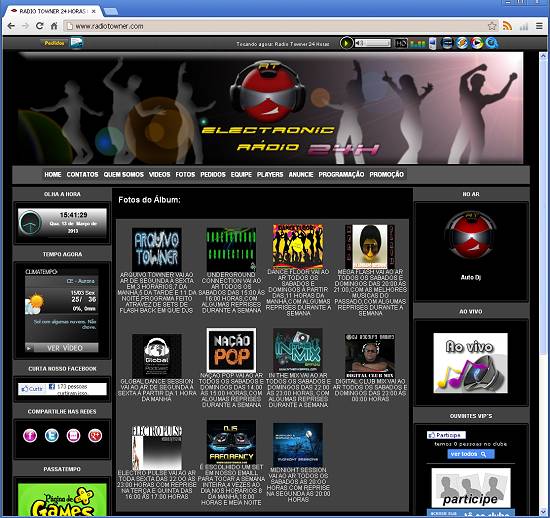Screen dimensions: 550x518
Task: Open the stream in Windows Media Player
Action: click(x=462, y=43)
